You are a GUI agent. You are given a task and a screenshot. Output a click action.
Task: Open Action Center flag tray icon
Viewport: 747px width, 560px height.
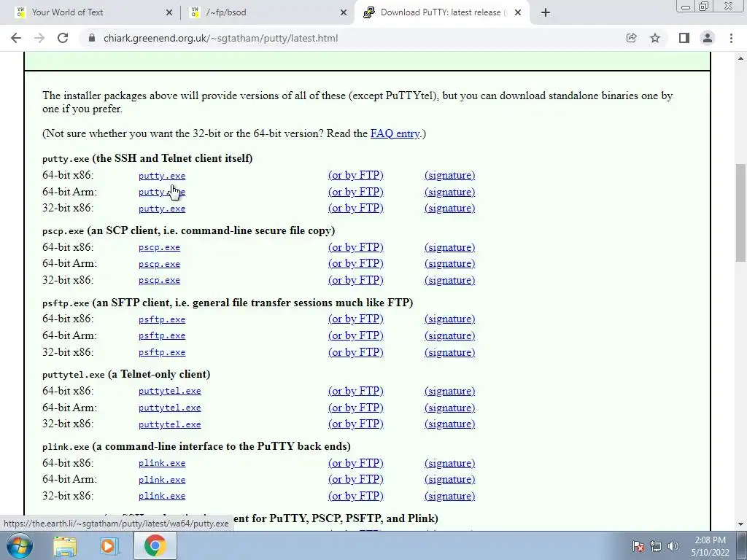point(638,546)
